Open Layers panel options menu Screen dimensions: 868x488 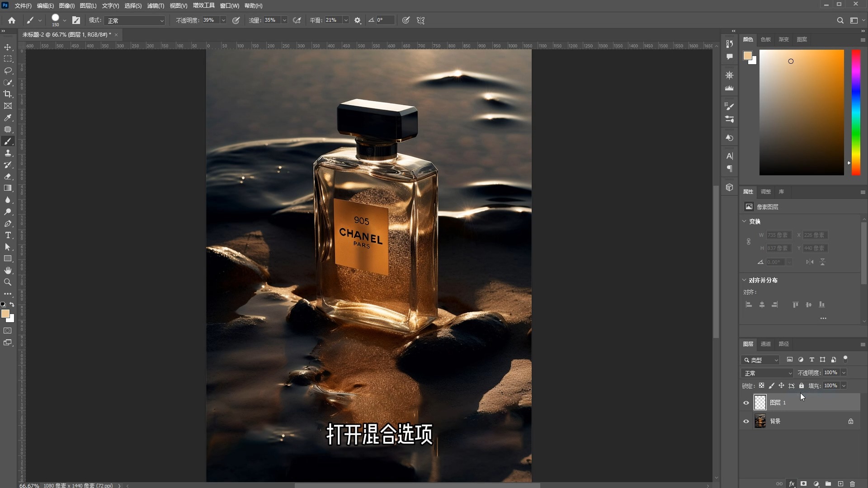point(863,345)
